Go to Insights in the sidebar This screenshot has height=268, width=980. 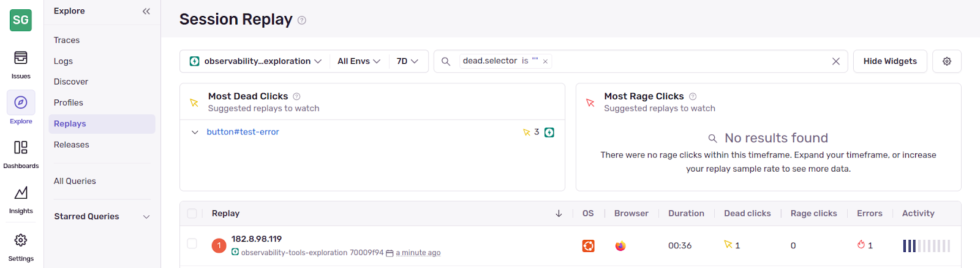point(21,199)
